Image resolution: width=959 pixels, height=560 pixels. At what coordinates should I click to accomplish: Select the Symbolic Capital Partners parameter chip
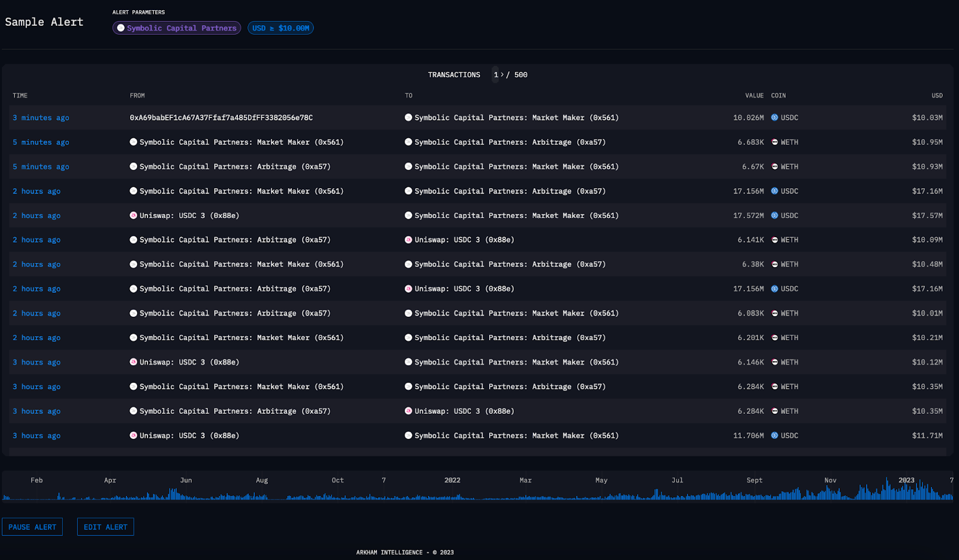tap(177, 28)
